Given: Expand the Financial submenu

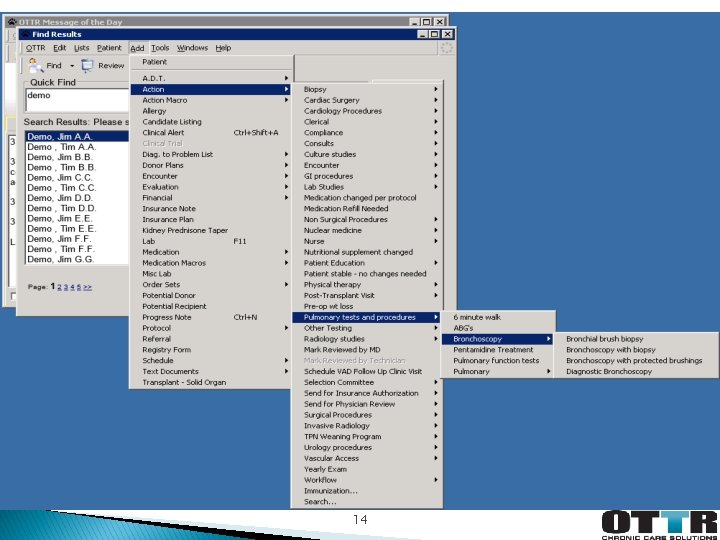Looking at the screenshot, I should pyautogui.click(x=211, y=198).
